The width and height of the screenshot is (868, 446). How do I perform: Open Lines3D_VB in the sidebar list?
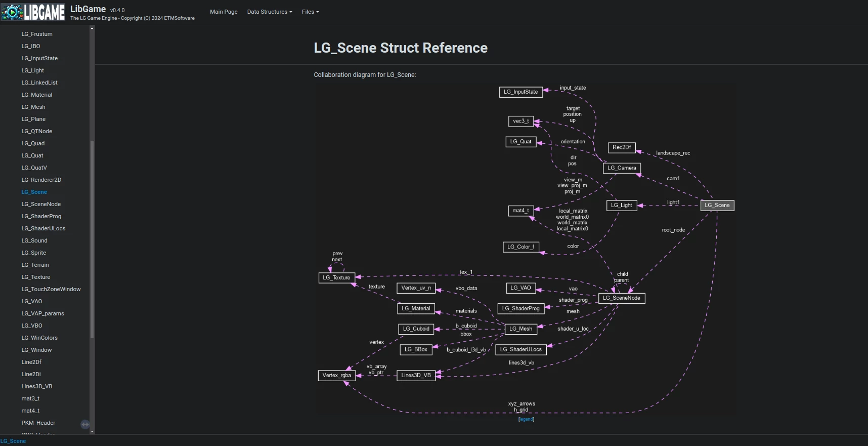tap(37, 386)
